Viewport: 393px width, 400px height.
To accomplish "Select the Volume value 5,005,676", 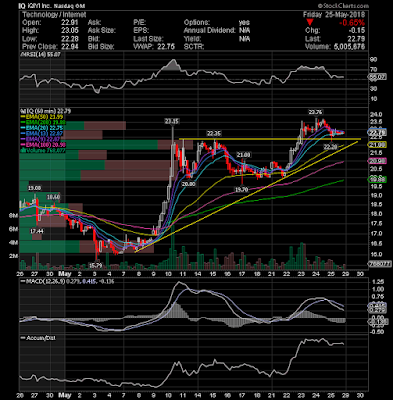I will click(349, 47).
